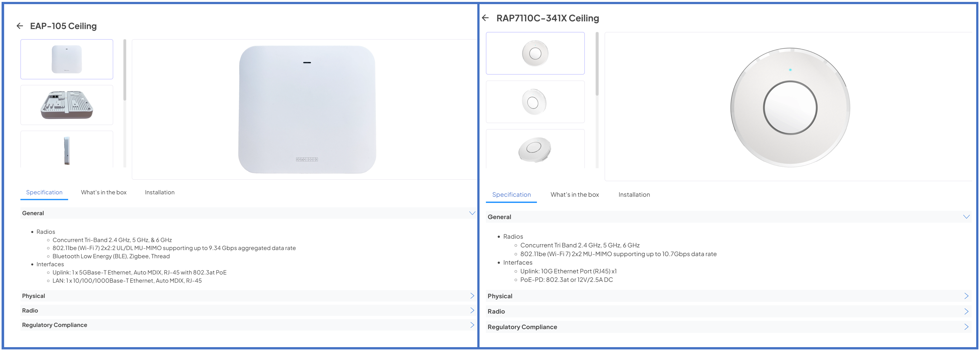The height and width of the screenshot is (350, 980).
Task: Expand Physical section in EAP-105 panel
Action: [x=472, y=296]
